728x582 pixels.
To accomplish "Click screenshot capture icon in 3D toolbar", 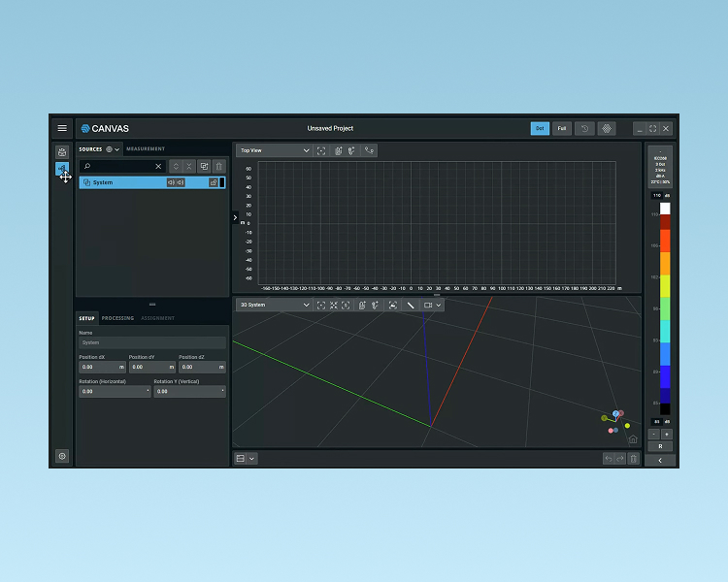I will [393, 305].
